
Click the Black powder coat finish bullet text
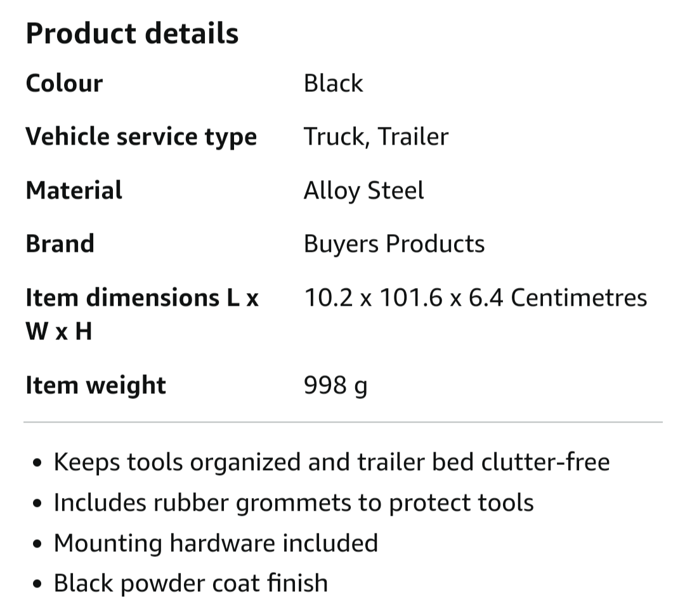coord(190,583)
